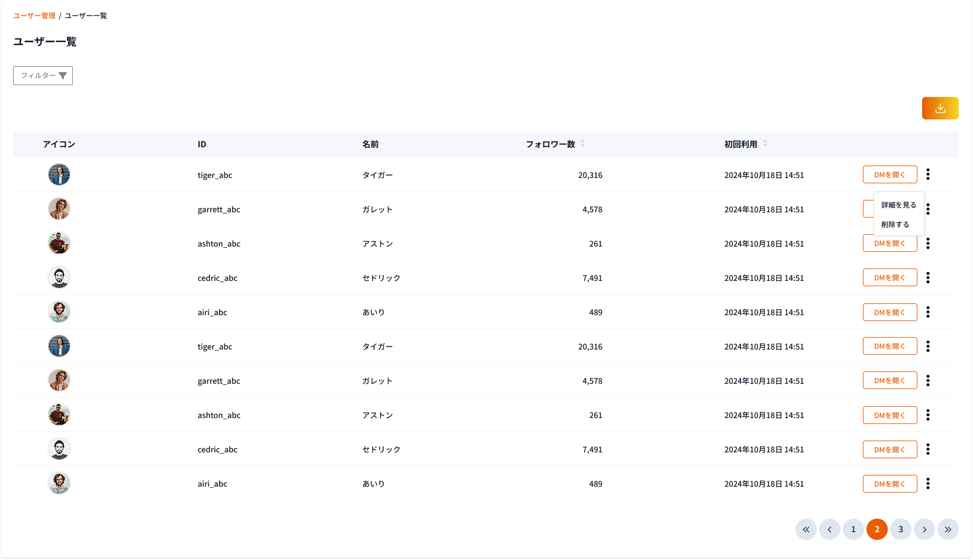Select page 1 in pagination
This screenshot has height=560, width=973.
(x=853, y=529)
